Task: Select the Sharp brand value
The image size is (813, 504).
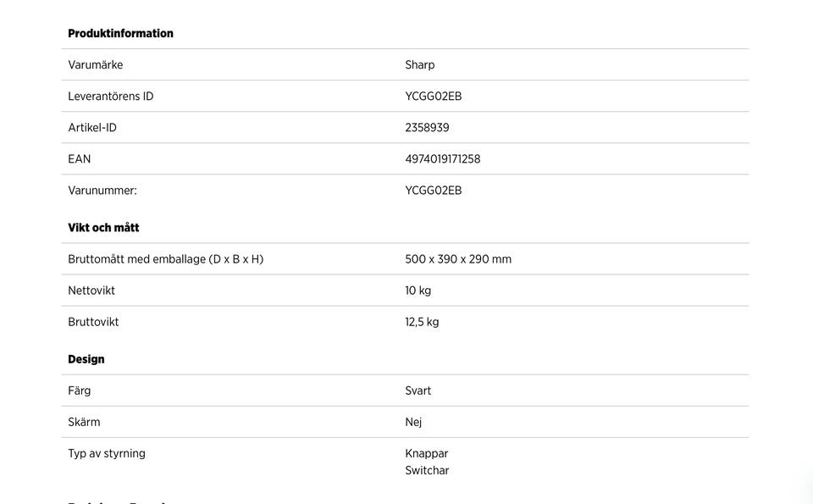Action: click(x=420, y=65)
